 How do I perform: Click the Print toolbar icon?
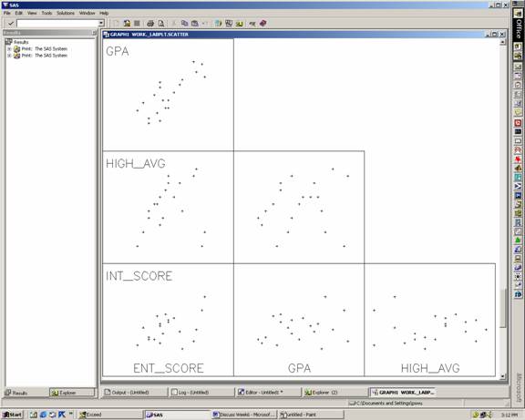coord(150,23)
